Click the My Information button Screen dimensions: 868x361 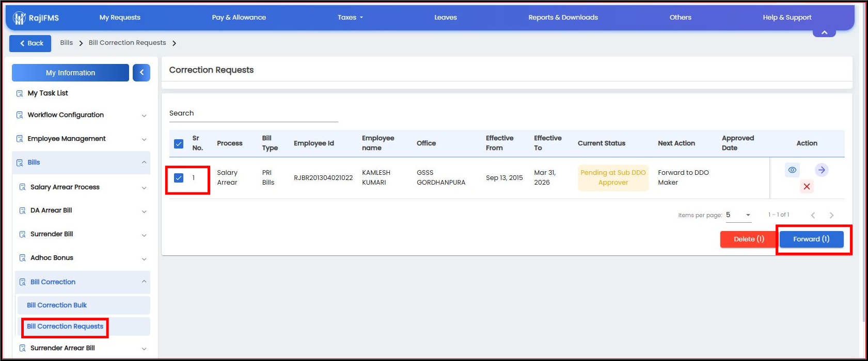70,73
